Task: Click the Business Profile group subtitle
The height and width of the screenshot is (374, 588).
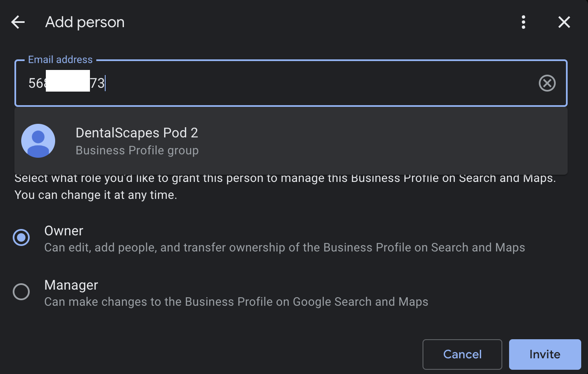Action: coord(137,151)
